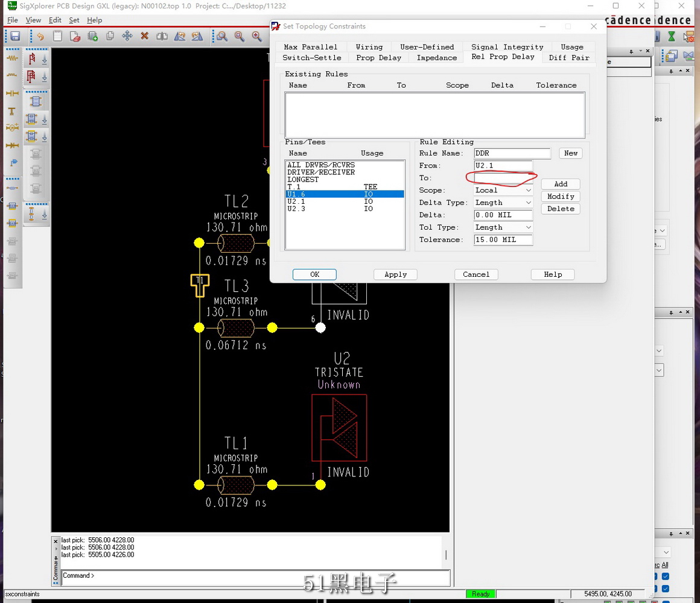Select the capacitor component icon
The image size is (700, 603).
13,93
